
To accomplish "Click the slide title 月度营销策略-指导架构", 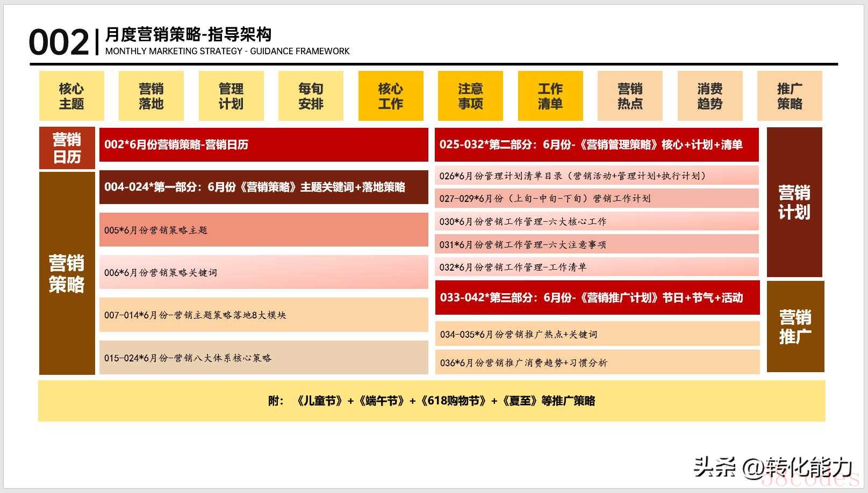I will pyautogui.click(x=188, y=35).
